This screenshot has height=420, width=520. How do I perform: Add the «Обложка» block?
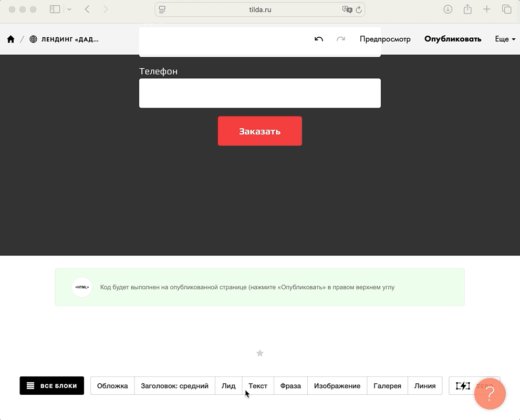click(x=112, y=386)
